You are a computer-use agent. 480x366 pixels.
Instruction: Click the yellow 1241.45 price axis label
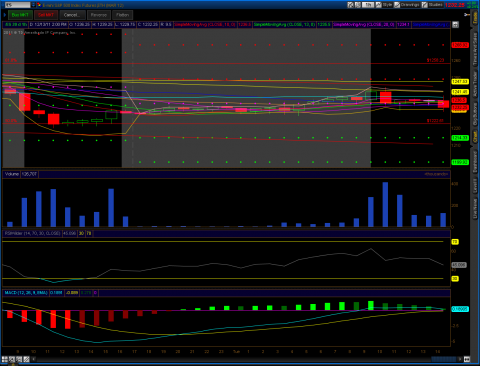pos(460,92)
